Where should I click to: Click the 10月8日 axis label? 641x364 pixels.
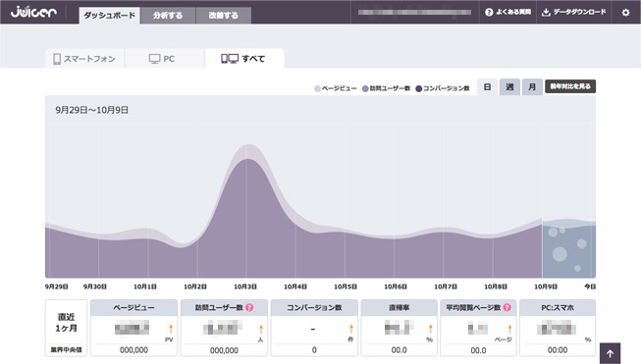pyautogui.click(x=496, y=286)
